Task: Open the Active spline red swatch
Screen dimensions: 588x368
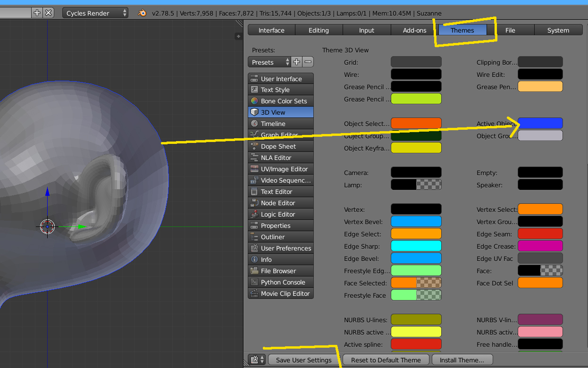Action: coord(416,344)
